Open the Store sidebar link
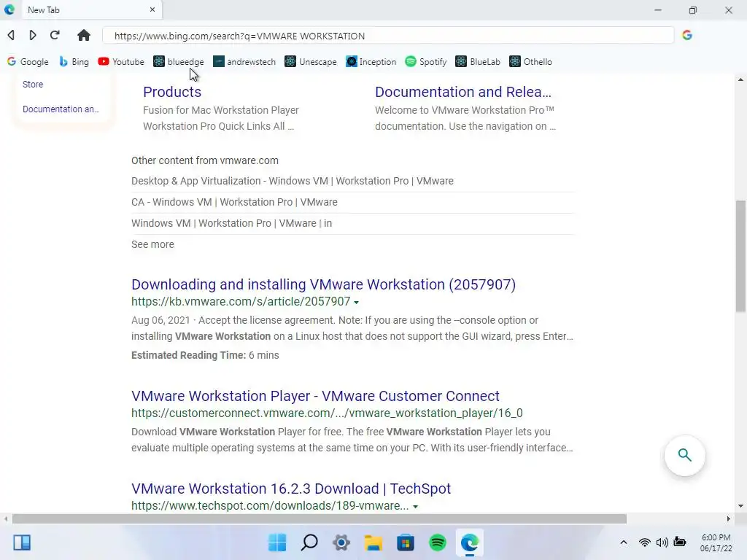747x560 pixels. 33,85
